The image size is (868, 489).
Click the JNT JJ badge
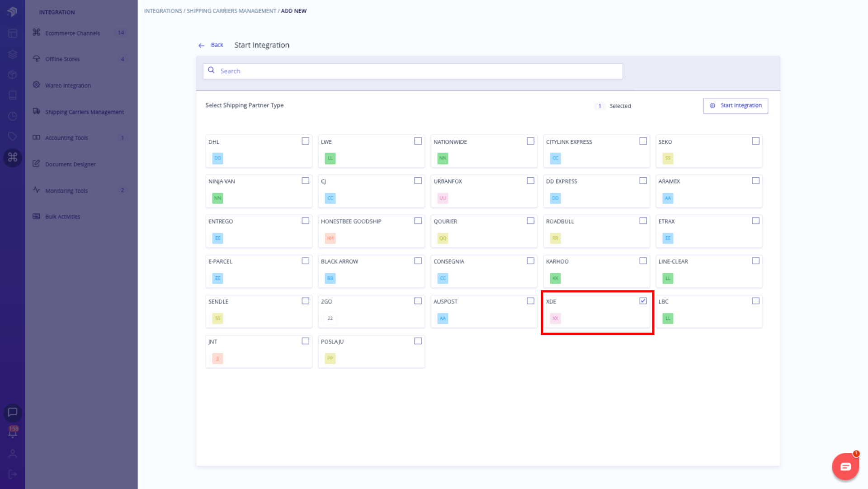click(217, 359)
